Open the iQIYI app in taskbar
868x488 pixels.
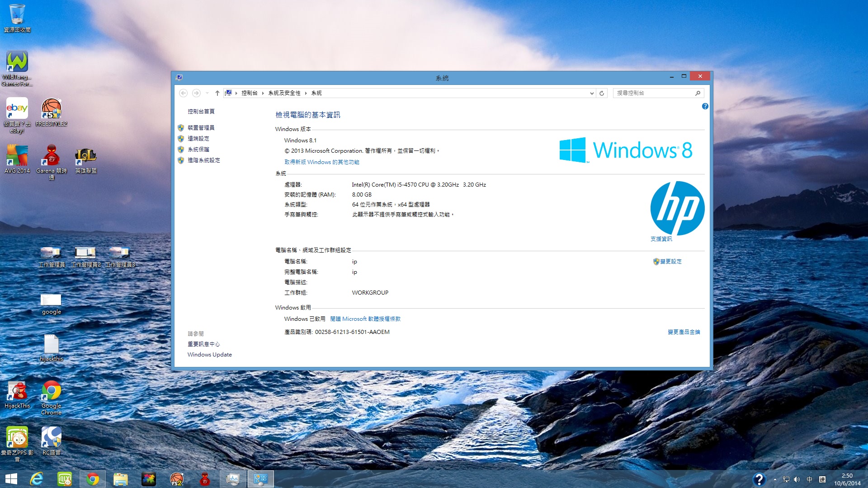point(64,479)
